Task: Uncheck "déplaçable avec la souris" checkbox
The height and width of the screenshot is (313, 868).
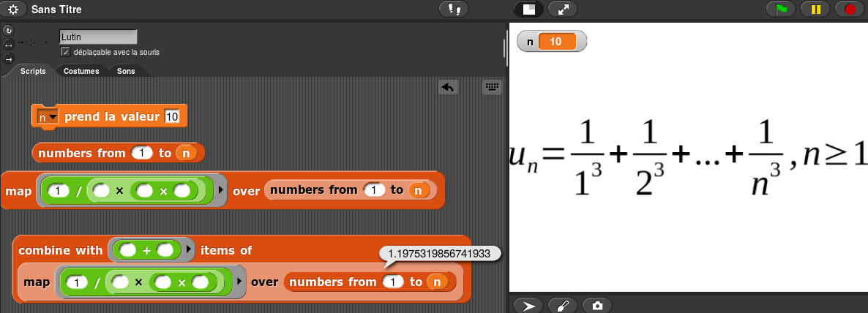Action: click(65, 52)
